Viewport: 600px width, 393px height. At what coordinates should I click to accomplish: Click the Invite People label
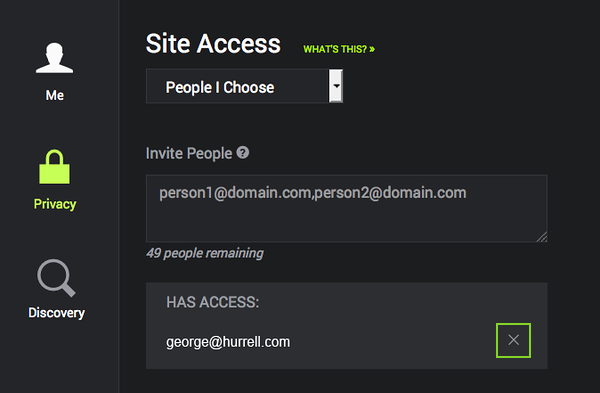point(189,153)
